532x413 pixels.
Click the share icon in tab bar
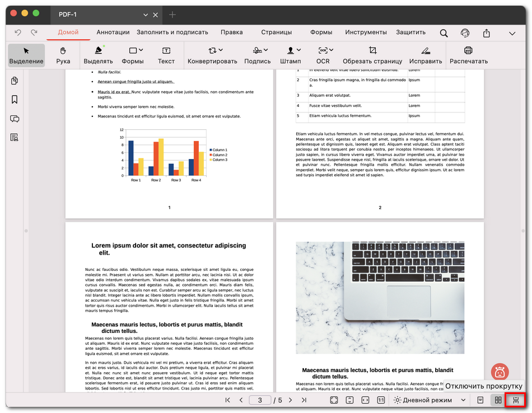click(487, 33)
